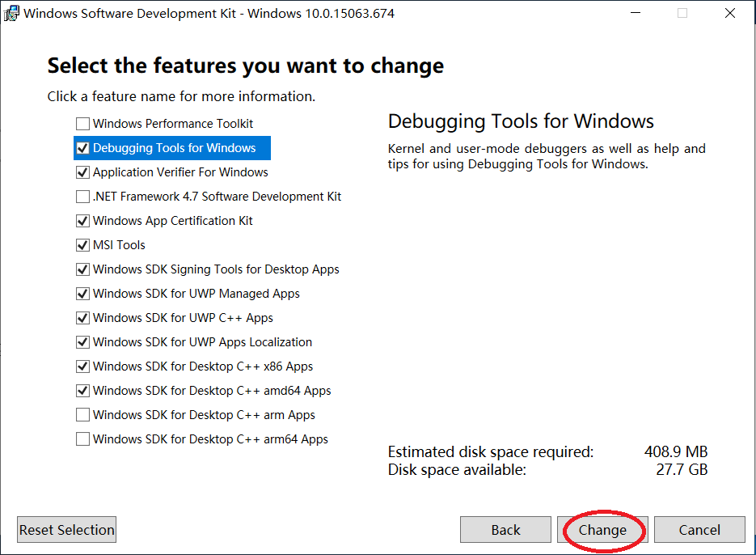Go Back to previous installer page

pyautogui.click(x=505, y=530)
